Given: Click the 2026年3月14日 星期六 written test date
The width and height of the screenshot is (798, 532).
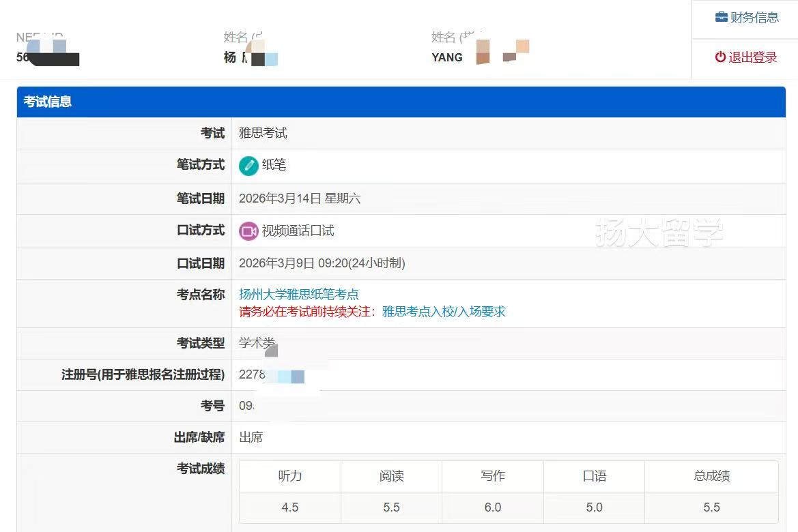Looking at the screenshot, I should 299,198.
